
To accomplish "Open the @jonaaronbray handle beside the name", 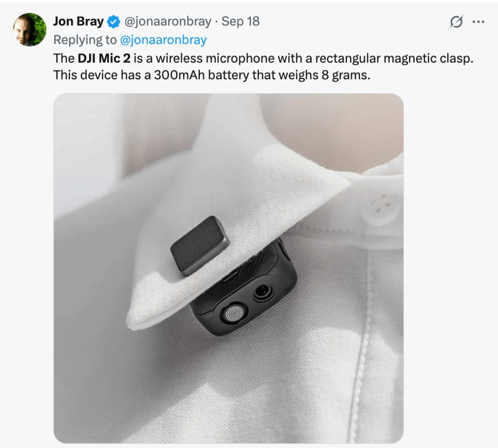I will coord(168,21).
